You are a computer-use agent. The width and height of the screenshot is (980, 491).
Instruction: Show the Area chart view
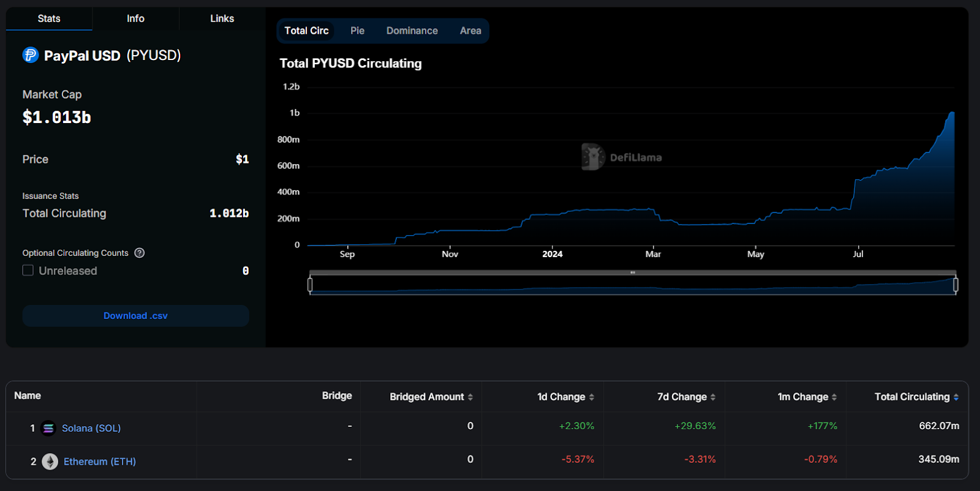[x=470, y=31]
